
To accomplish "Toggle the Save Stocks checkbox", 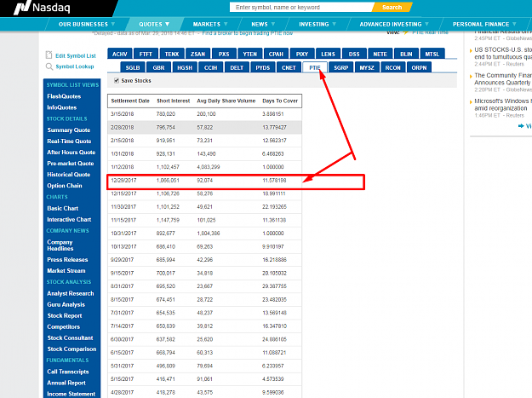I will pos(117,80).
